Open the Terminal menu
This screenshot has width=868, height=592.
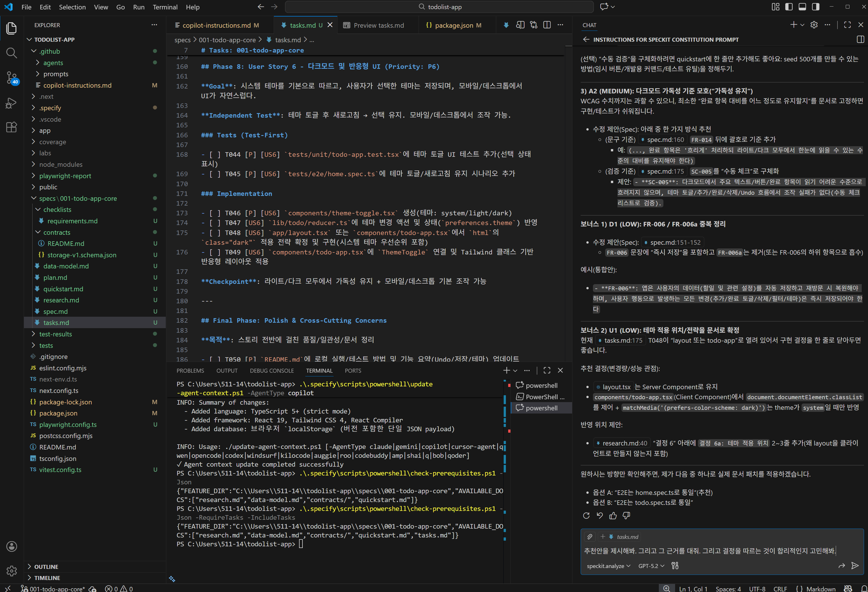point(165,7)
